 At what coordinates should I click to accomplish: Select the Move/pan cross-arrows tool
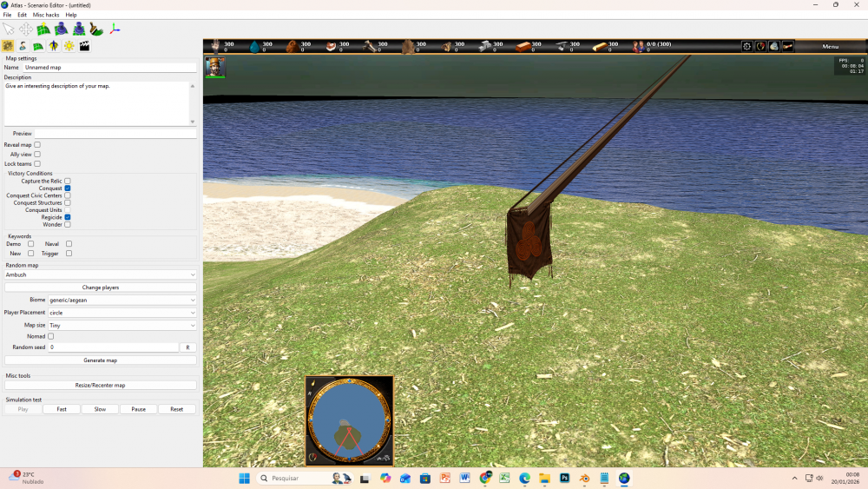26,30
